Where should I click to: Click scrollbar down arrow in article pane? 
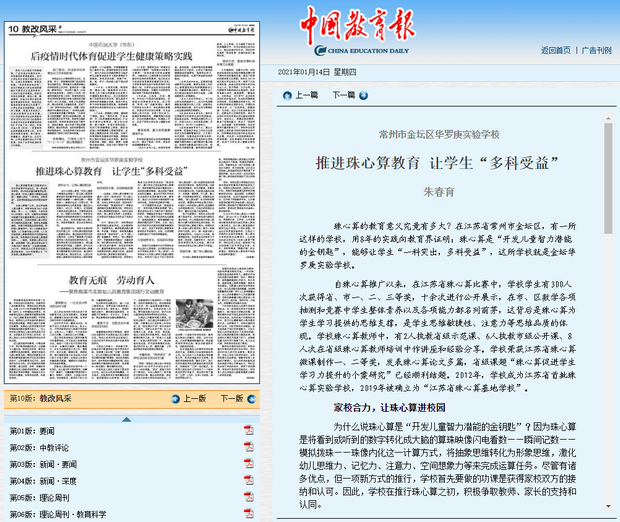(x=608, y=506)
